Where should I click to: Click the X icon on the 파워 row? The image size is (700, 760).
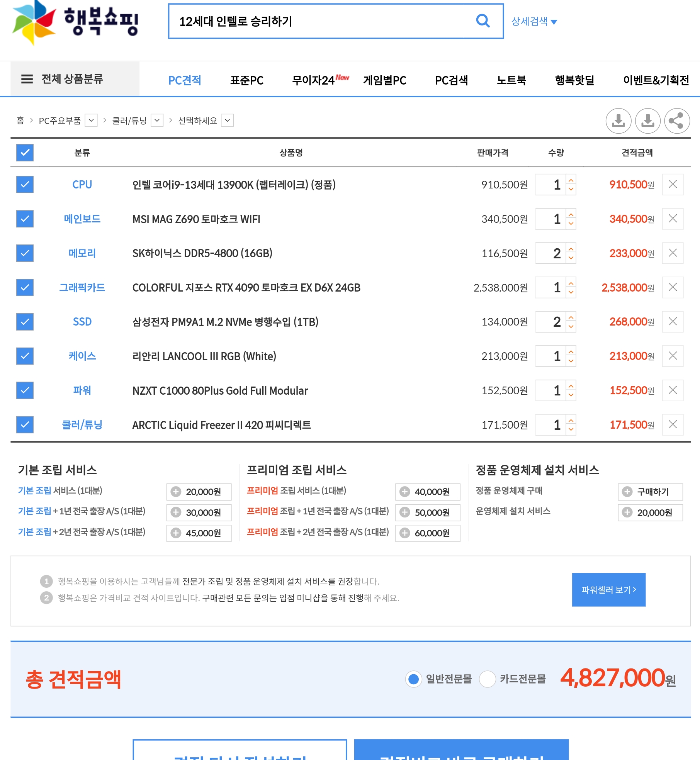[x=673, y=390]
